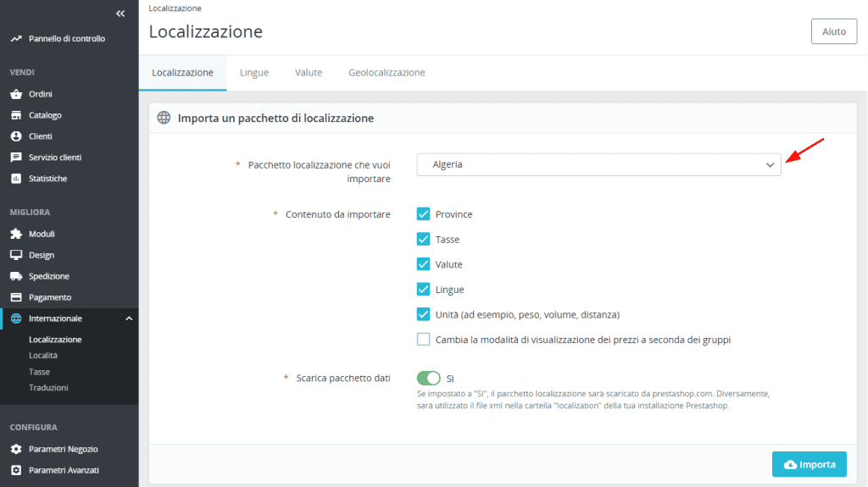Select the Tasse submenu entry

click(x=39, y=372)
